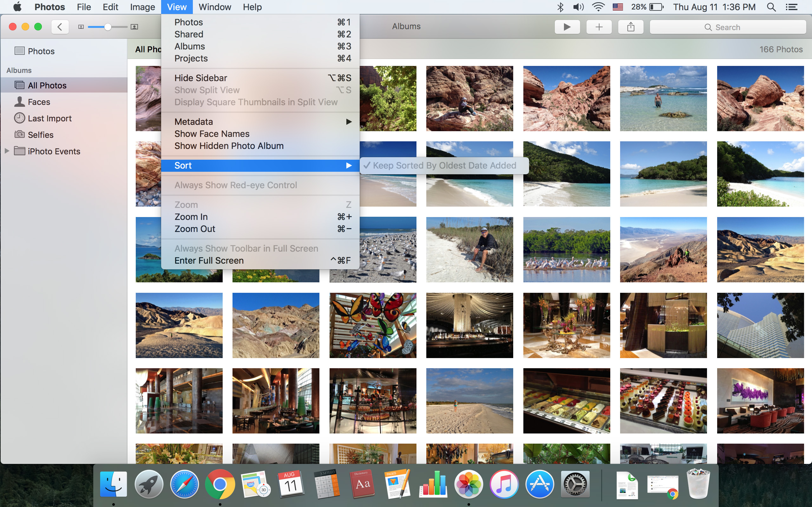
Task: Click Zoom In menu item
Action: click(191, 217)
